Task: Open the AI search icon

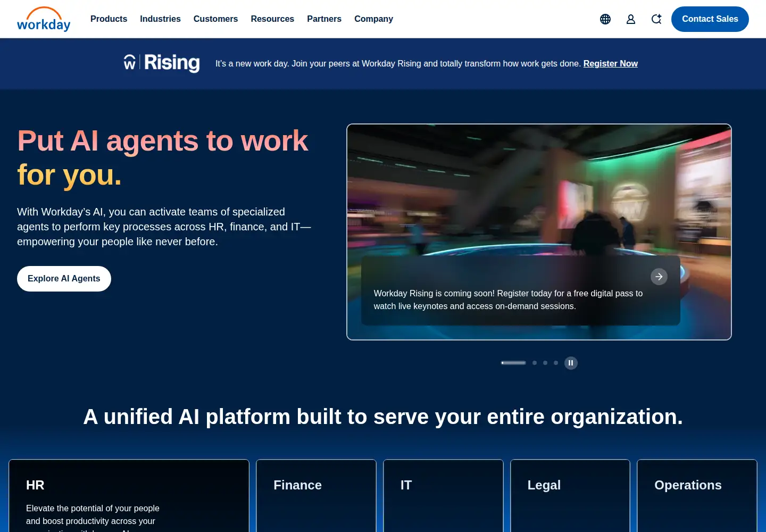Action: click(x=656, y=19)
